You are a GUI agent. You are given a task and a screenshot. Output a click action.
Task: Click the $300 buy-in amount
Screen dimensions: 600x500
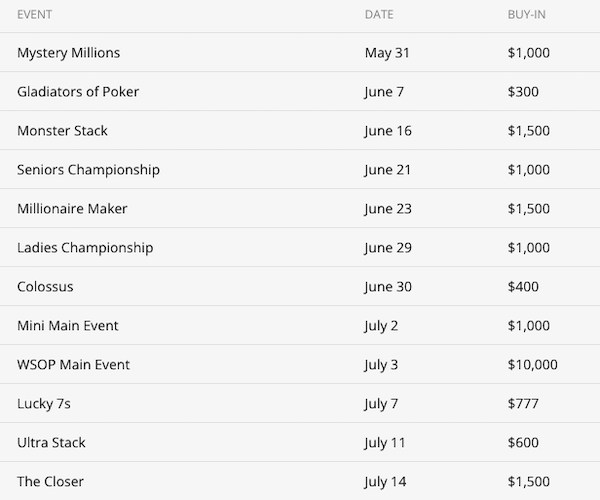[523, 92]
